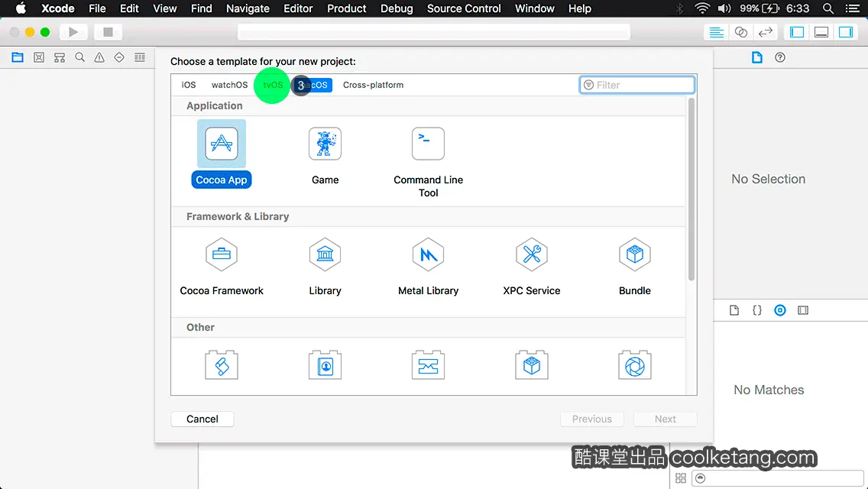Open the Debug navigator icon
The height and width of the screenshot is (489, 868).
point(140,57)
